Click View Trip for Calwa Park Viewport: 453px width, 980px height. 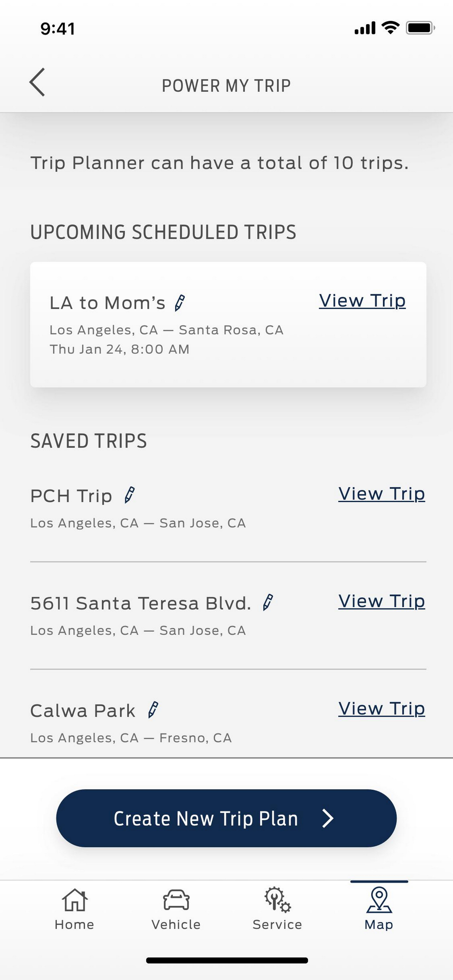(x=382, y=709)
